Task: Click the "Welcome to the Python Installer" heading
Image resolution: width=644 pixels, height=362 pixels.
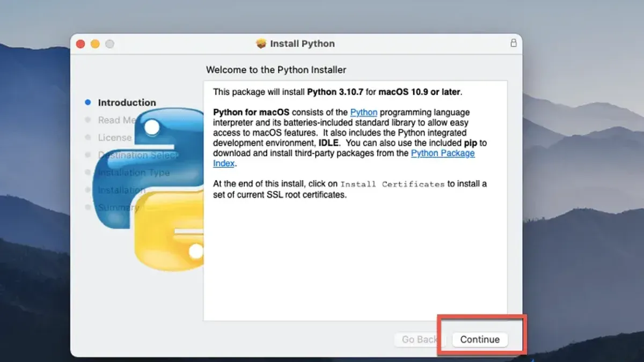Action: (276, 70)
